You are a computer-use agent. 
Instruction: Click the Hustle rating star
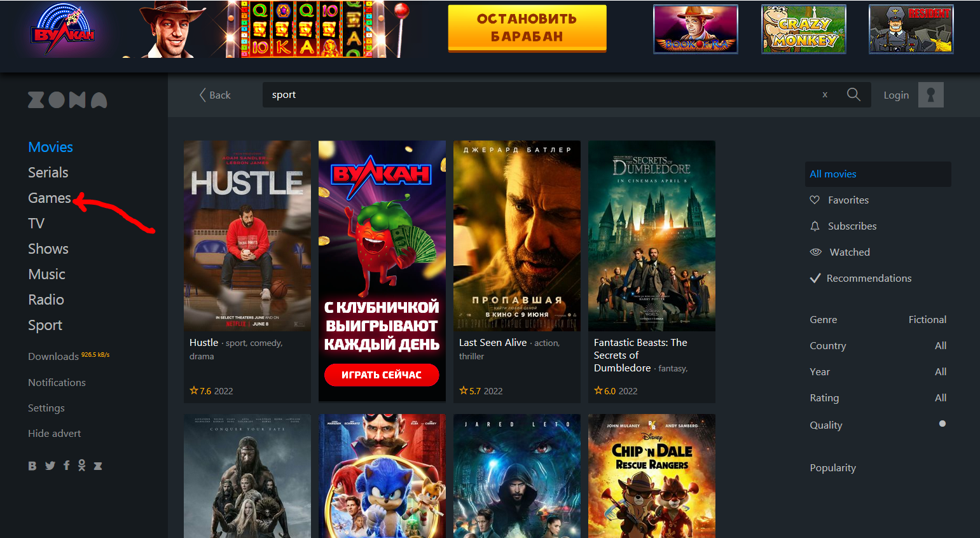[194, 390]
